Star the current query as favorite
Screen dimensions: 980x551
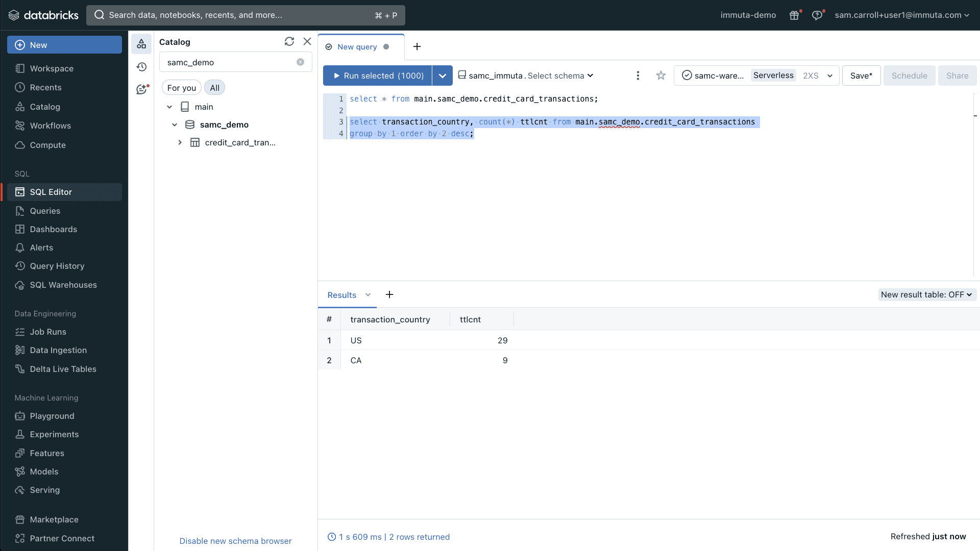[661, 75]
